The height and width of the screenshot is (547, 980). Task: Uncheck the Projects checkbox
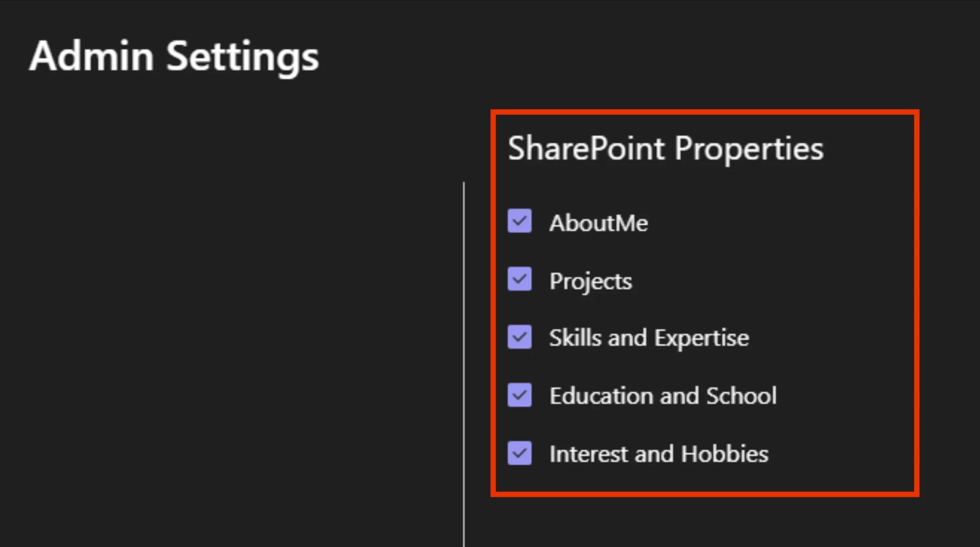(x=519, y=279)
